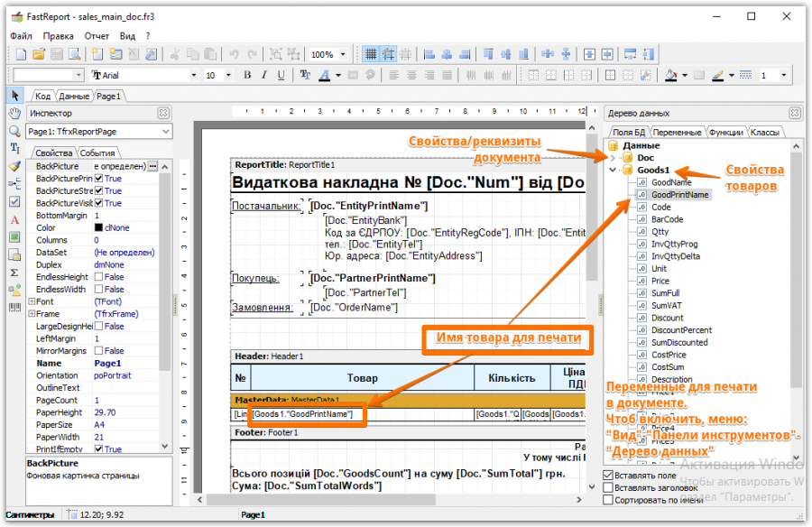Viewport: 812px width, 527px height.
Task: Toggle show grid button
Action: (x=371, y=54)
